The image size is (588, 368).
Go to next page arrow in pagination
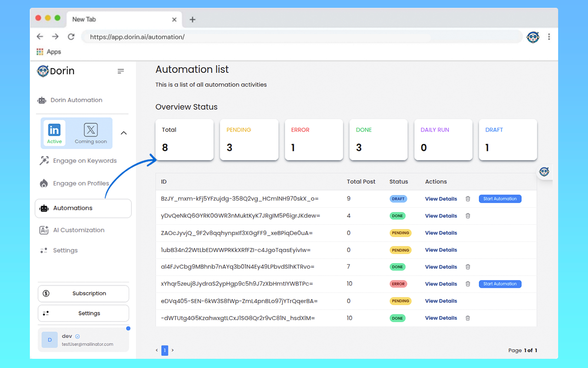coord(173,350)
